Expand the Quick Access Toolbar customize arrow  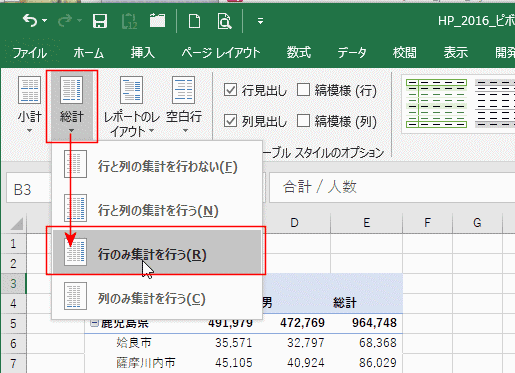[260, 21]
